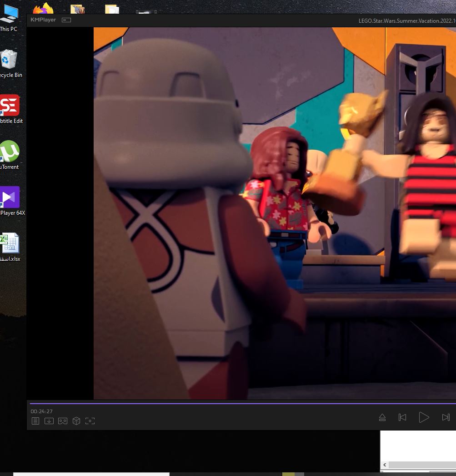This screenshot has height=476, width=456.
Task: Open the KMPlayer 64X desktop shortcut
Action: (x=10, y=200)
